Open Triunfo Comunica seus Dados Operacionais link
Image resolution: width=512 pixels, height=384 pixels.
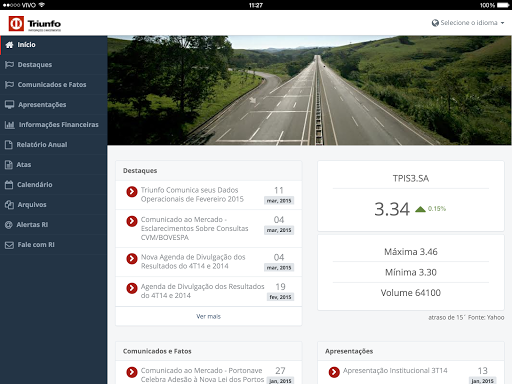point(192,194)
